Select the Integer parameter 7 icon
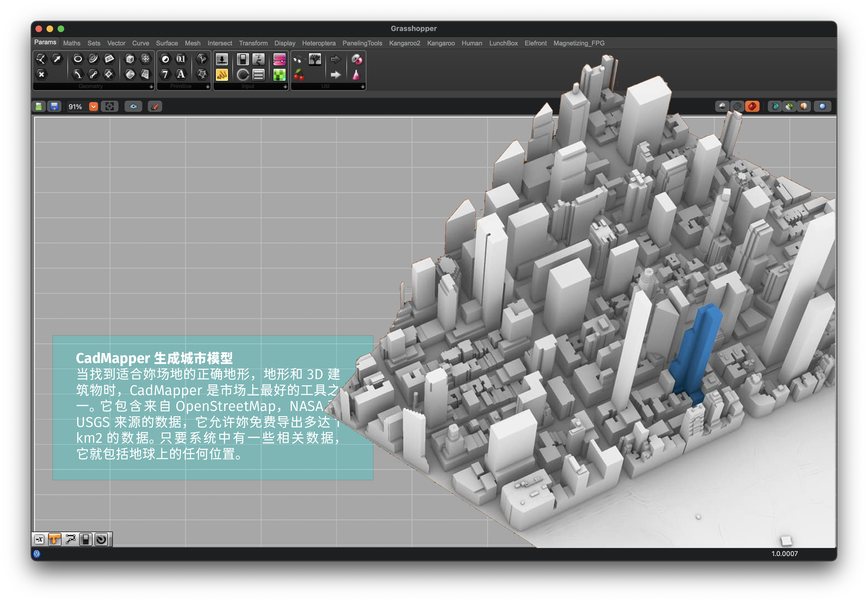 165,75
